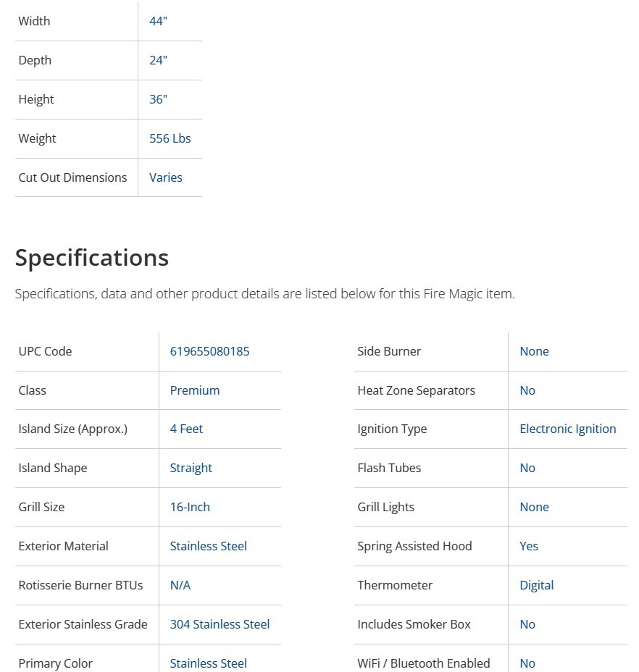Screen dimensions: 639x672
Task: Open the Digital thermometer link
Action: [x=536, y=585]
